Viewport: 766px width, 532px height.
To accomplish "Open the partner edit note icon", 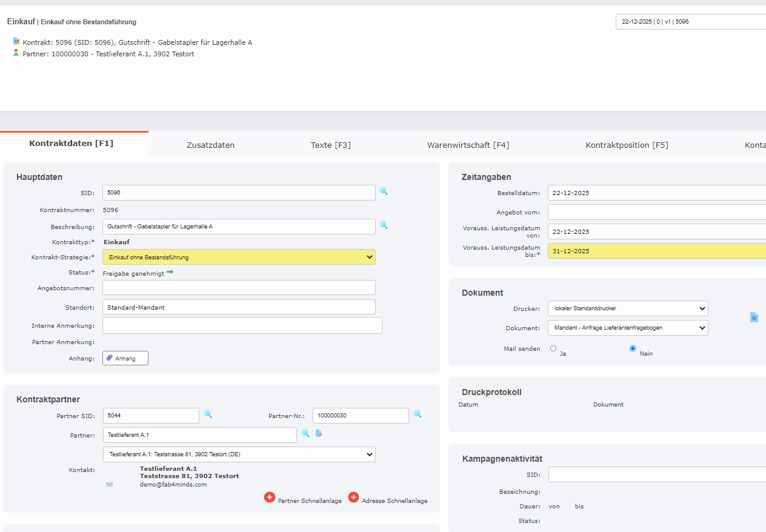I will pos(319,433).
